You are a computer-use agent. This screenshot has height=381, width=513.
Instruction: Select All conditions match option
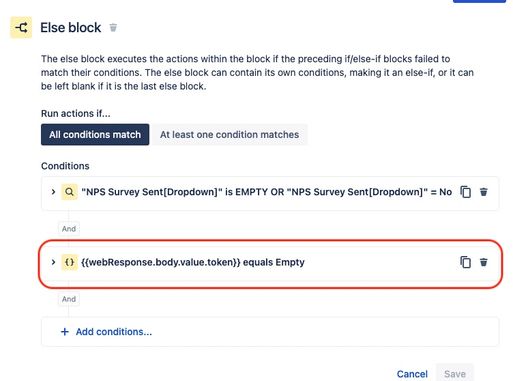click(x=95, y=135)
